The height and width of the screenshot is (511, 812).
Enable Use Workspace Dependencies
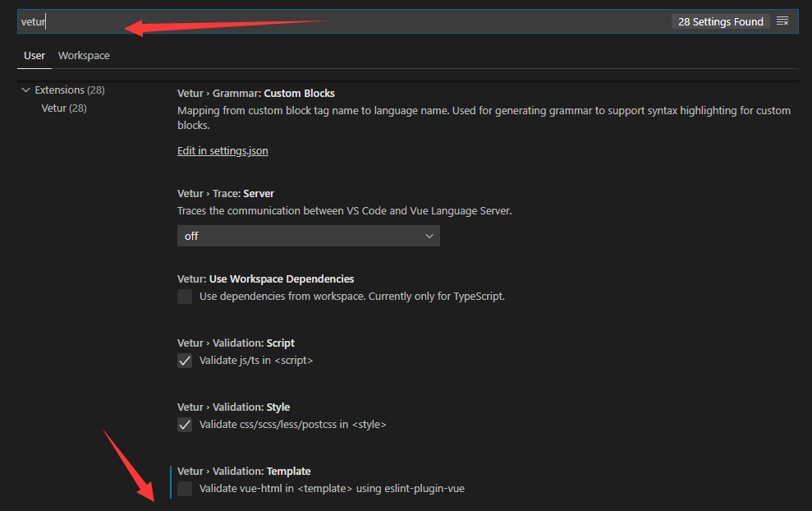click(x=185, y=296)
